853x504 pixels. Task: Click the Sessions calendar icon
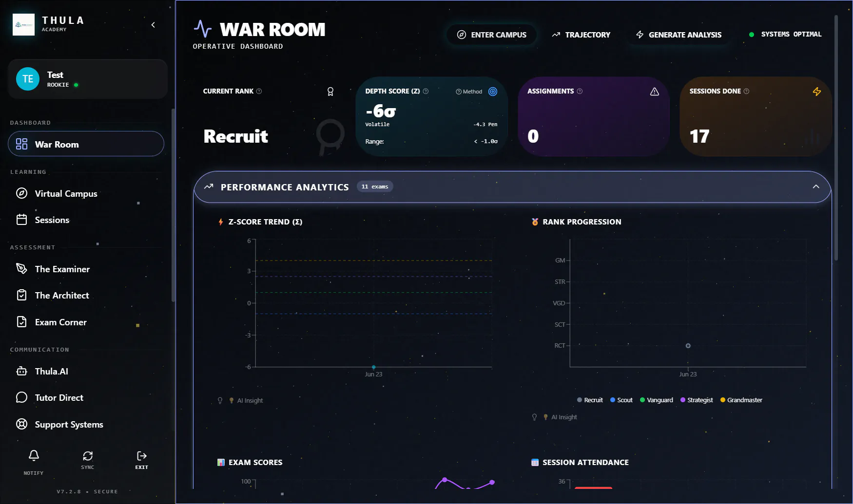pyautogui.click(x=21, y=220)
